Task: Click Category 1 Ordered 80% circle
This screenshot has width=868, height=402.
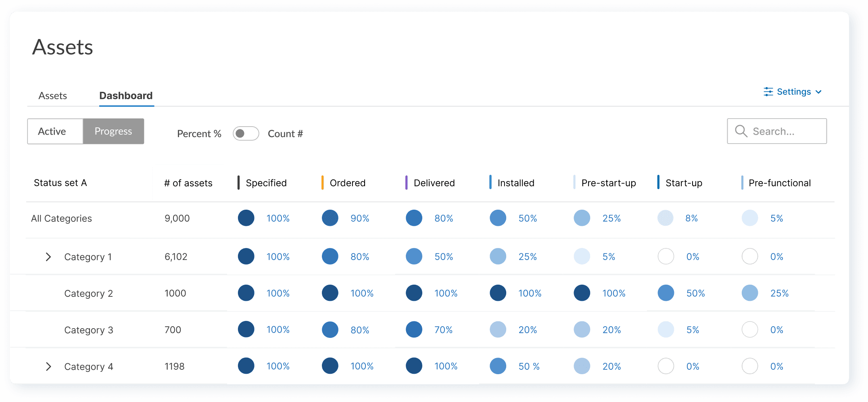Action: (x=330, y=256)
